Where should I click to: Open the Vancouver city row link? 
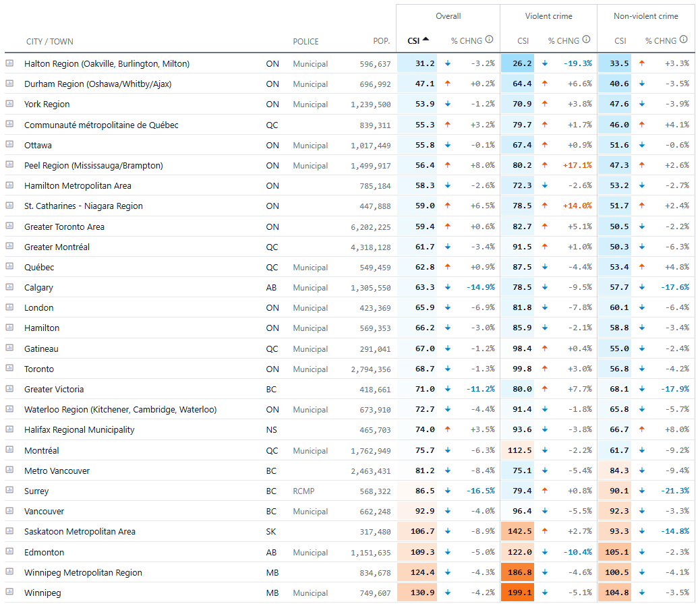click(45, 511)
